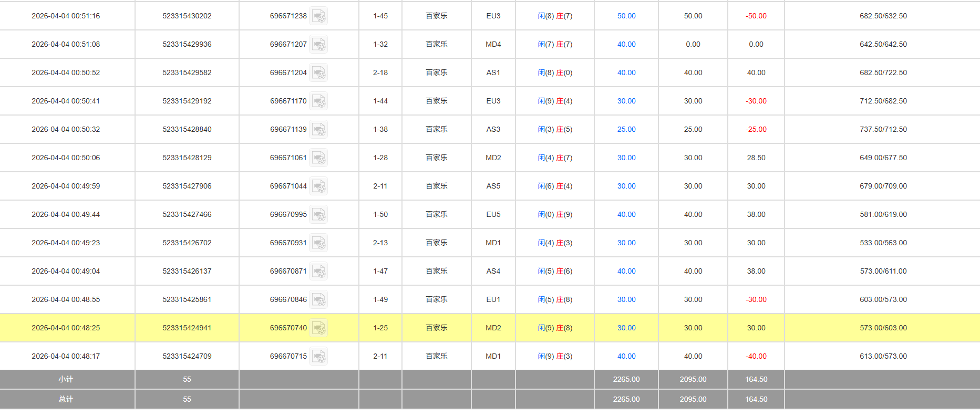View replay icon for round 696670871
The height and width of the screenshot is (417, 980).
(318, 272)
